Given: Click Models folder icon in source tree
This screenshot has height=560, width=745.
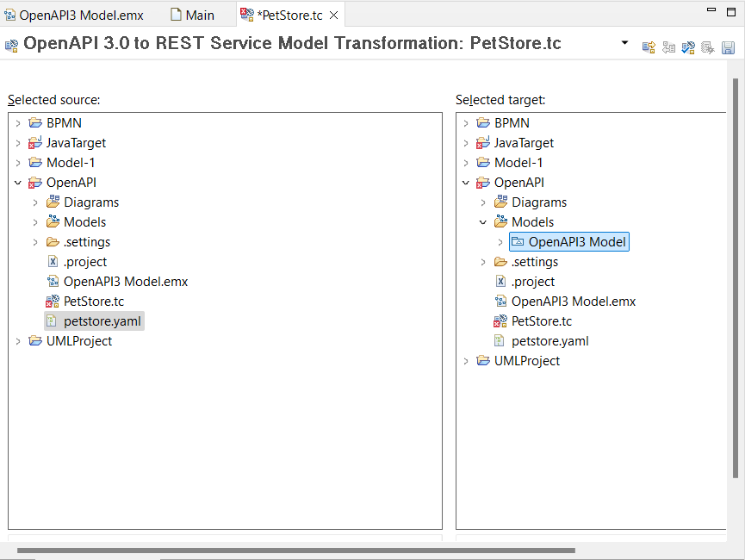Looking at the screenshot, I should click(53, 221).
